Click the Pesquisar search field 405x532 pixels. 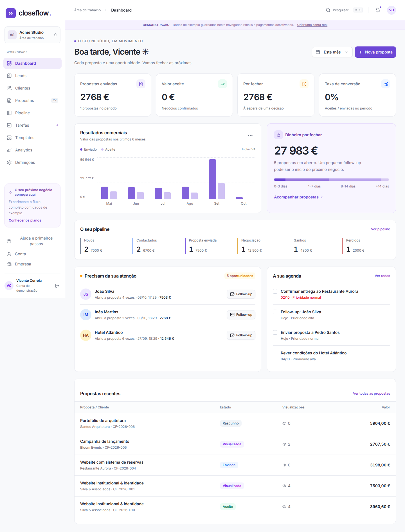point(344,10)
